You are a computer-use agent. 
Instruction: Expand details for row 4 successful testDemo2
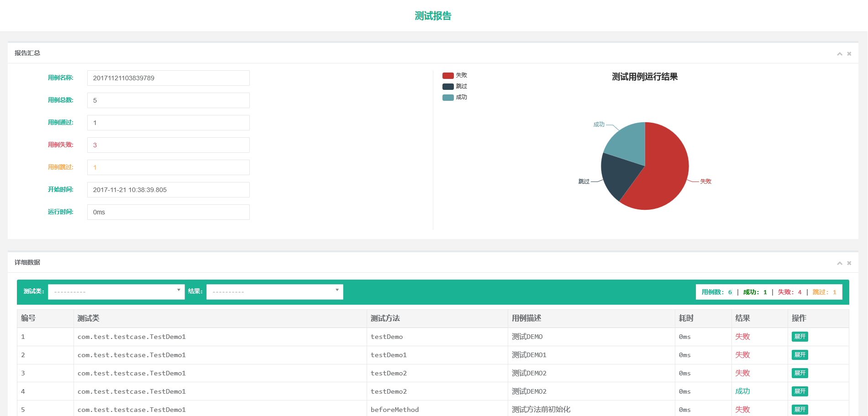pos(800,391)
